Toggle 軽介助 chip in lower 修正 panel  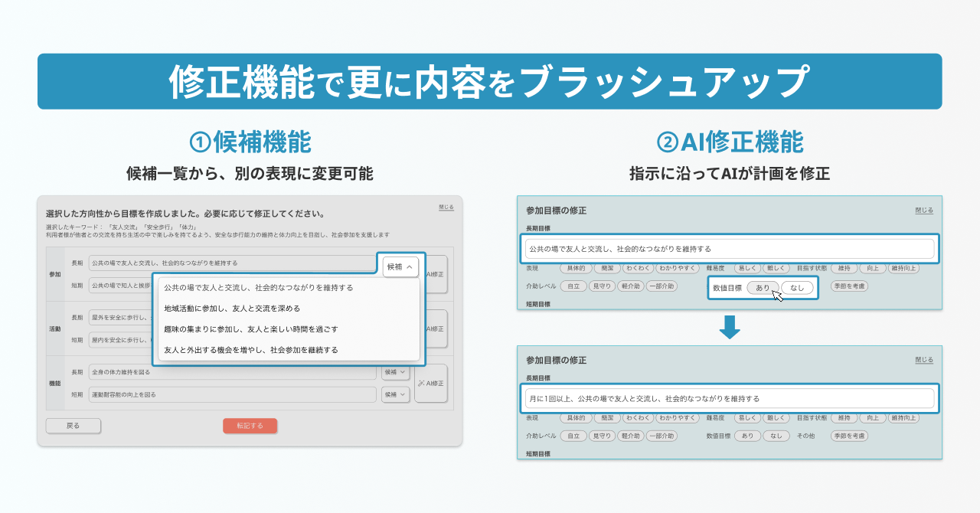(630, 436)
